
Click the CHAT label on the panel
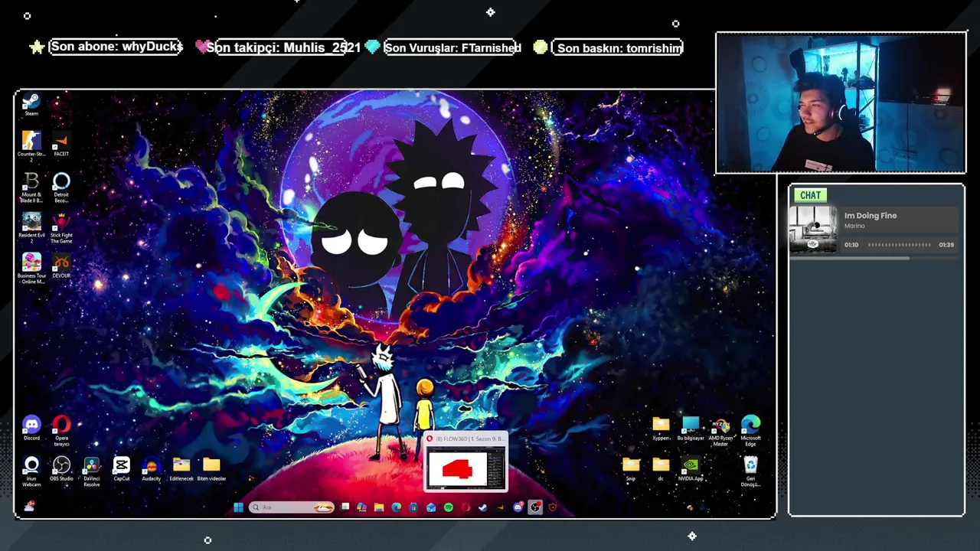click(810, 195)
